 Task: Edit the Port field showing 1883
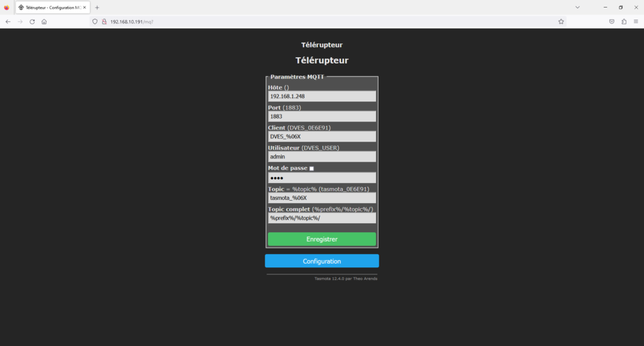(x=321, y=116)
